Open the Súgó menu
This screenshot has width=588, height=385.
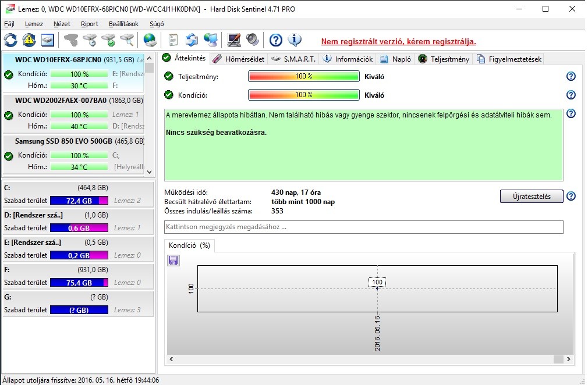point(157,24)
